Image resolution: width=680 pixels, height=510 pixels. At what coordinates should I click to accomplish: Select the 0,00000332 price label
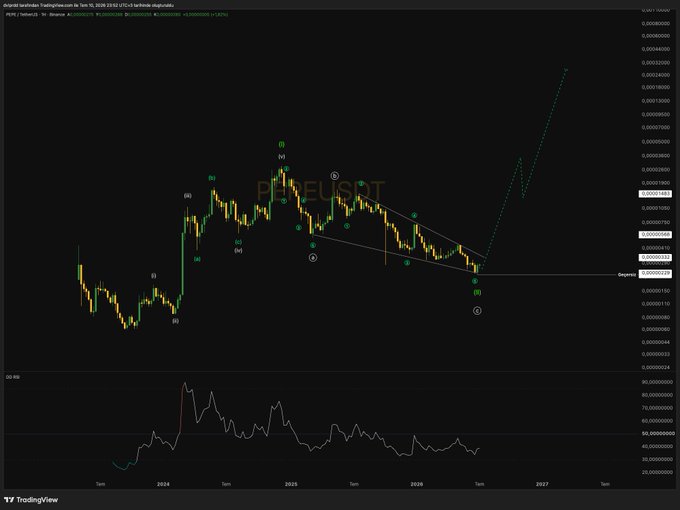[655, 258]
